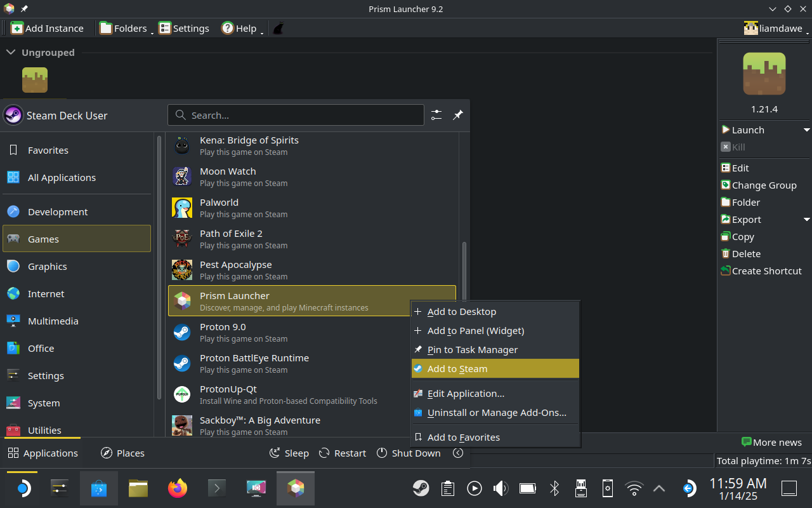Click the Wi-Fi network tray icon
This screenshot has width=812, height=508.
tap(634, 488)
